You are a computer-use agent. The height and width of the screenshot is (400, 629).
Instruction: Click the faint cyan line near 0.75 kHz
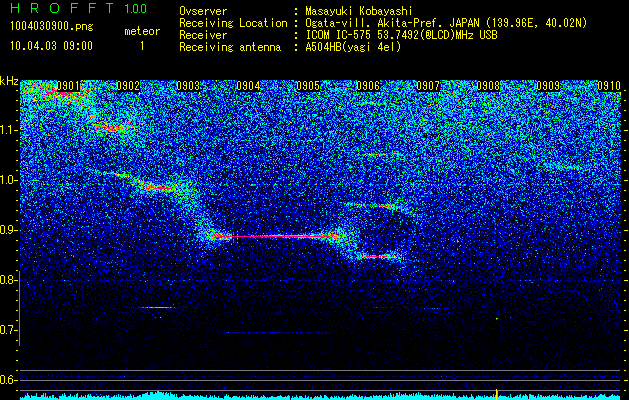click(158, 308)
